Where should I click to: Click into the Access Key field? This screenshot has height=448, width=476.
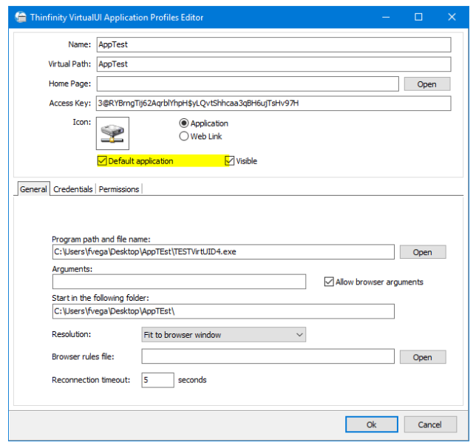tap(273, 103)
